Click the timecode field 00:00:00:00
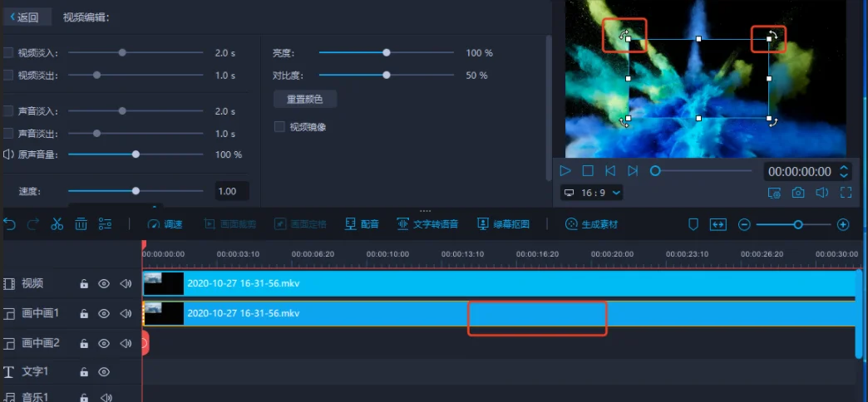 pyautogui.click(x=799, y=172)
